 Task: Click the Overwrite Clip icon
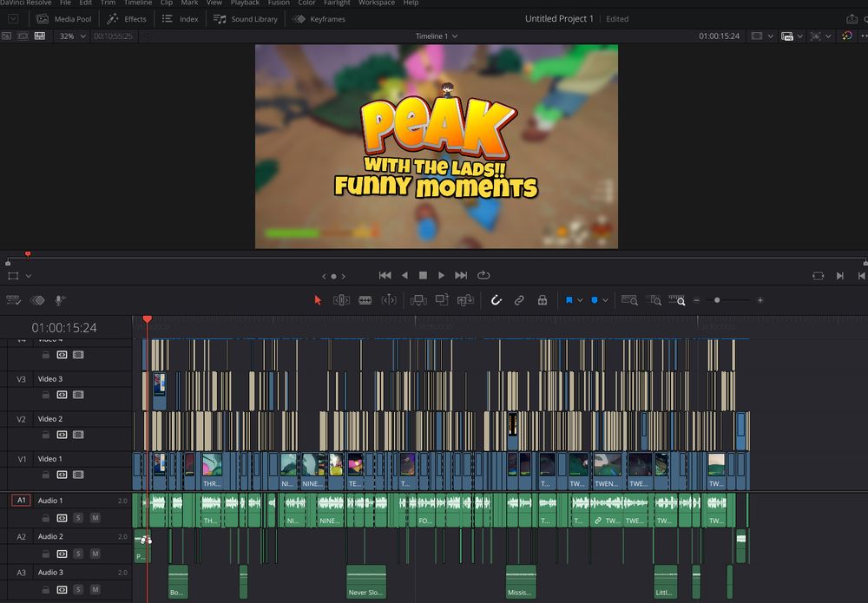tap(442, 300)
